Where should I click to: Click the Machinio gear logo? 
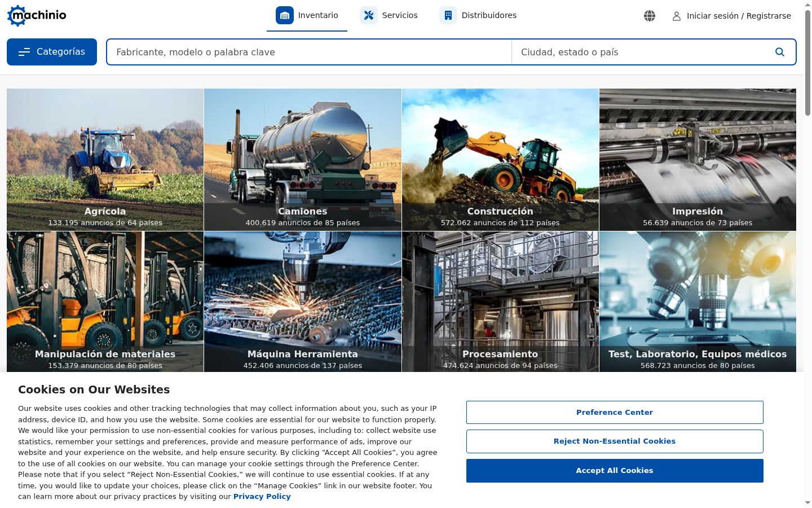37,15
